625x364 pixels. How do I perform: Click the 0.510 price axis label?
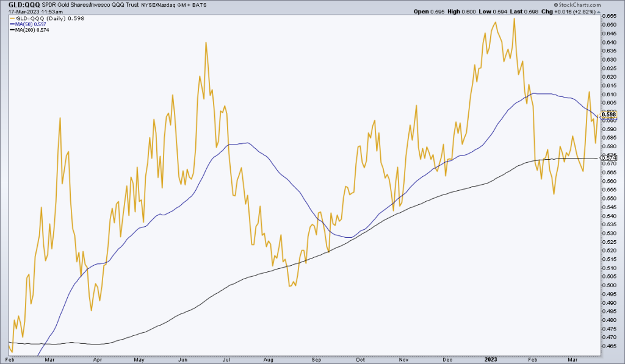pyautogui.click(x=610, y=268)
